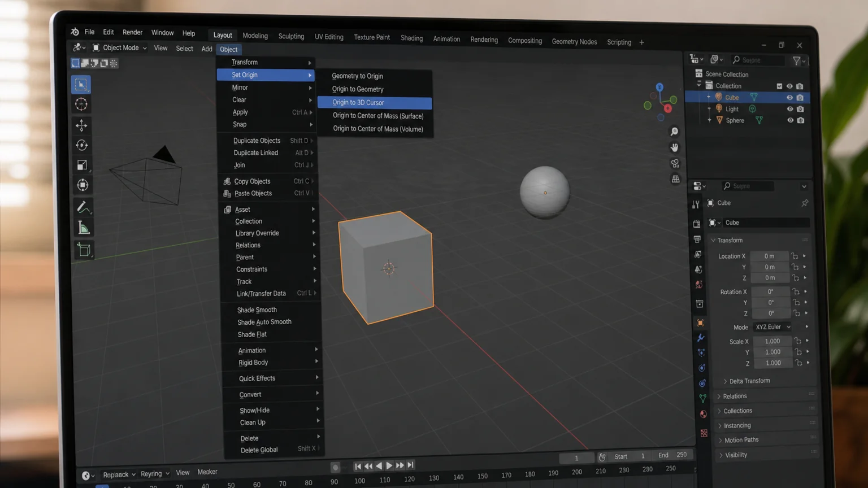Select the Scale tool
The height and width of the screenshot is (488, 868).
pyautogui.click(x=83, y=165)
